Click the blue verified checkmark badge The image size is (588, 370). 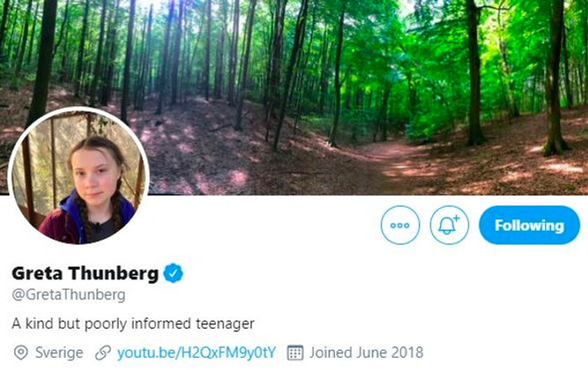pos(173,273)
